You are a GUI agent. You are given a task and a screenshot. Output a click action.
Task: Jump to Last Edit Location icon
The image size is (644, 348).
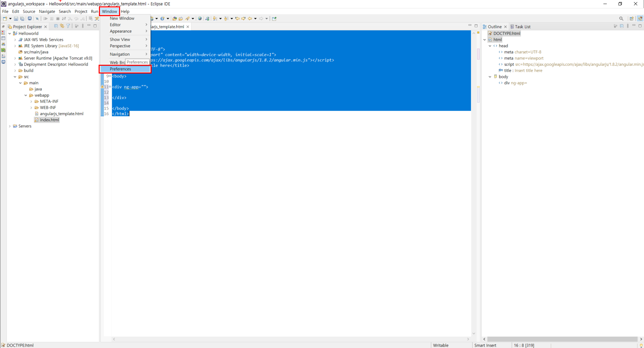[237, 19]
